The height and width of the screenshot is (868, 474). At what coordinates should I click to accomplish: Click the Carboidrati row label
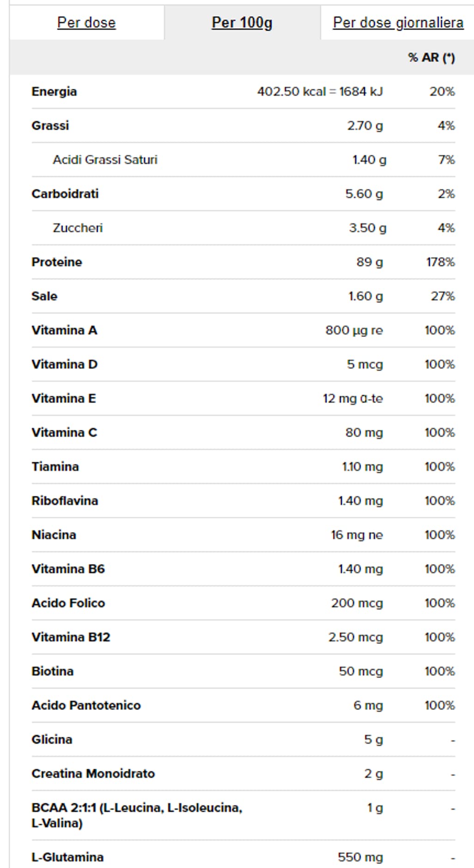[65, 194]
